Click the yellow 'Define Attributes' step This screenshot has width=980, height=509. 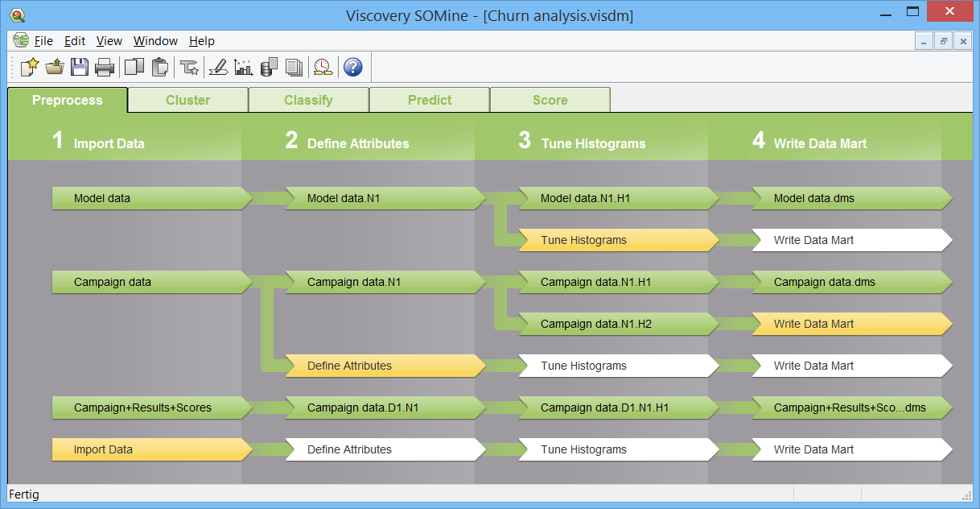pos(385,366)
